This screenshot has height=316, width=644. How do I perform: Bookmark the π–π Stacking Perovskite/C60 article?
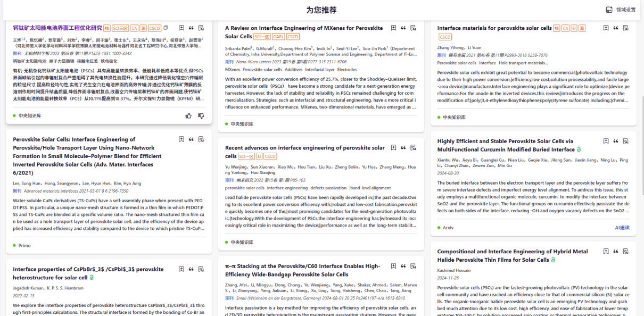point(393,266)
